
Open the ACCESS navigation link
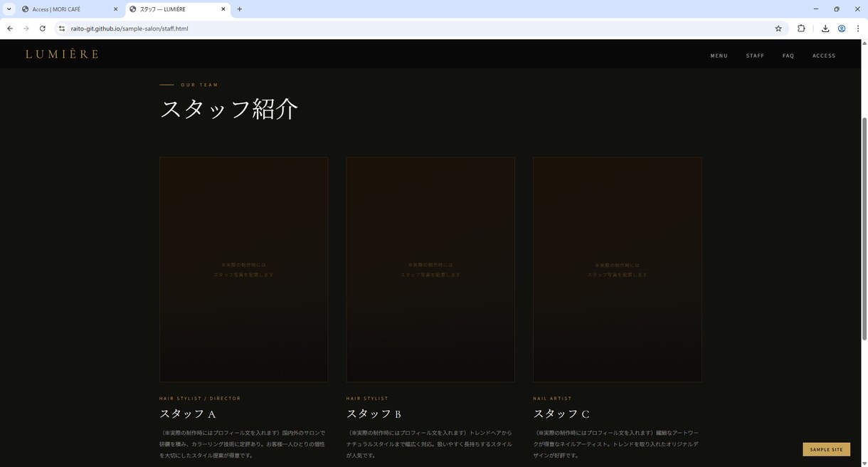click(824, 56)
